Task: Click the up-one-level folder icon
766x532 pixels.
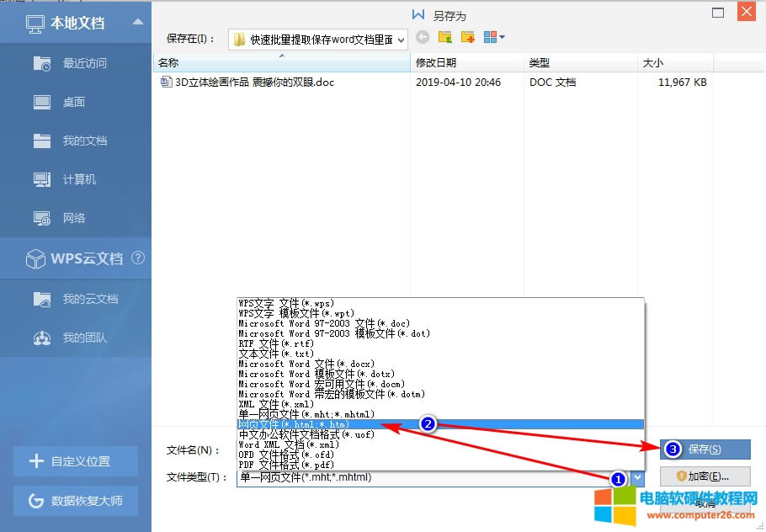Action: coord(445,38)
